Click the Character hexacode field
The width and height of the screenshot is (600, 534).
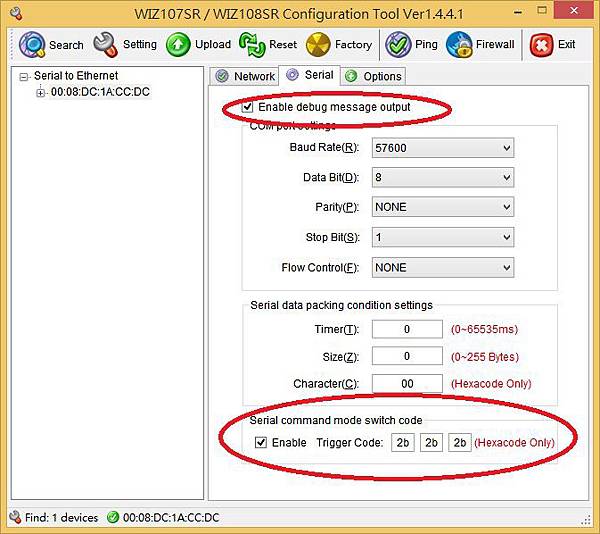pyautogui.click(x=407, y=384)
